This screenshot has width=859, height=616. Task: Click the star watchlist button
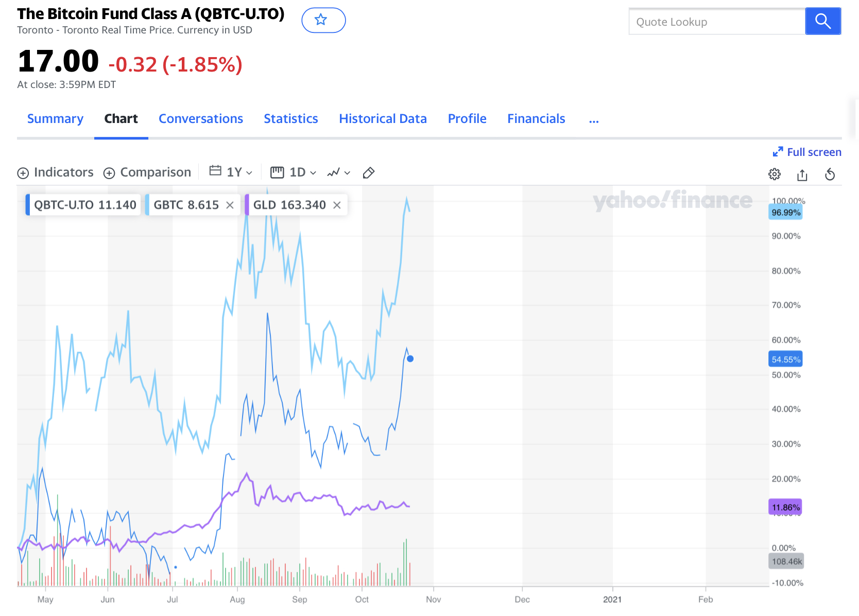323,20
